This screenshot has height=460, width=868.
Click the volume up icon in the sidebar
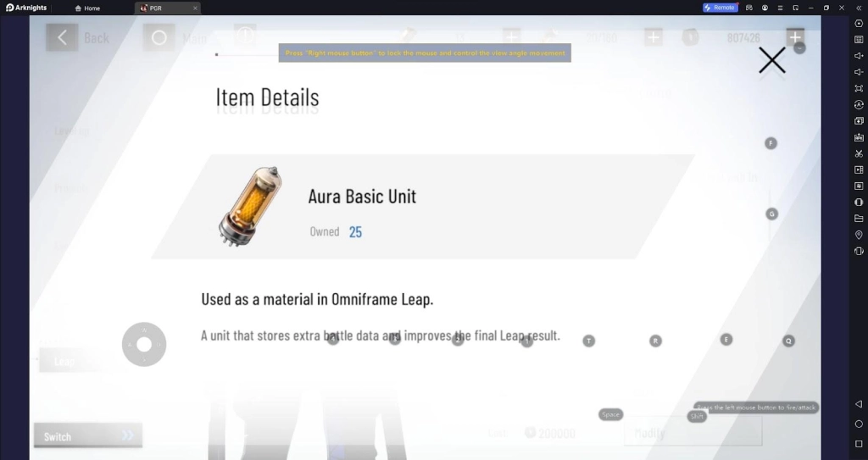click(x=859, y=55)
